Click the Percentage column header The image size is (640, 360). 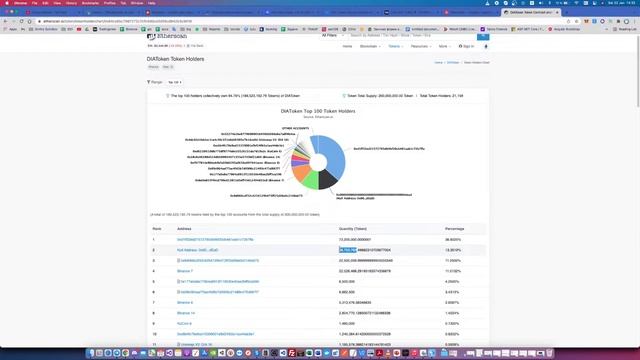(x=454, y=229)
